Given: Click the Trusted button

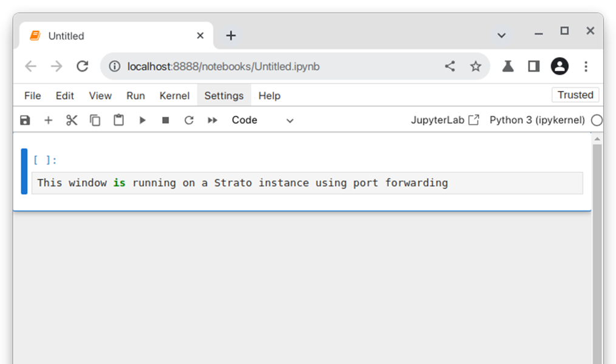Looking at the screenshot, I should pyautogui.click(x=575, y=95).
